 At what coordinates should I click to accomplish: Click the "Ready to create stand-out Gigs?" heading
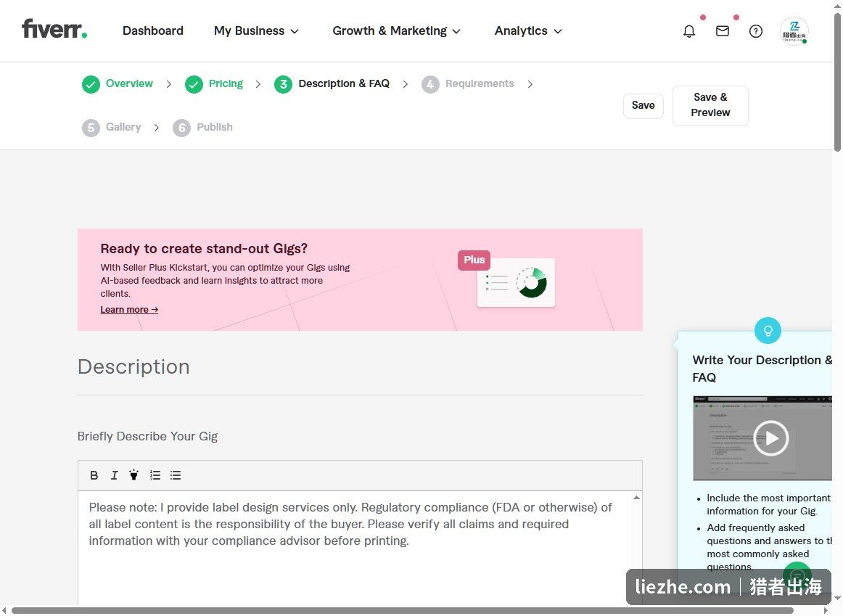(x=204, y=248)
